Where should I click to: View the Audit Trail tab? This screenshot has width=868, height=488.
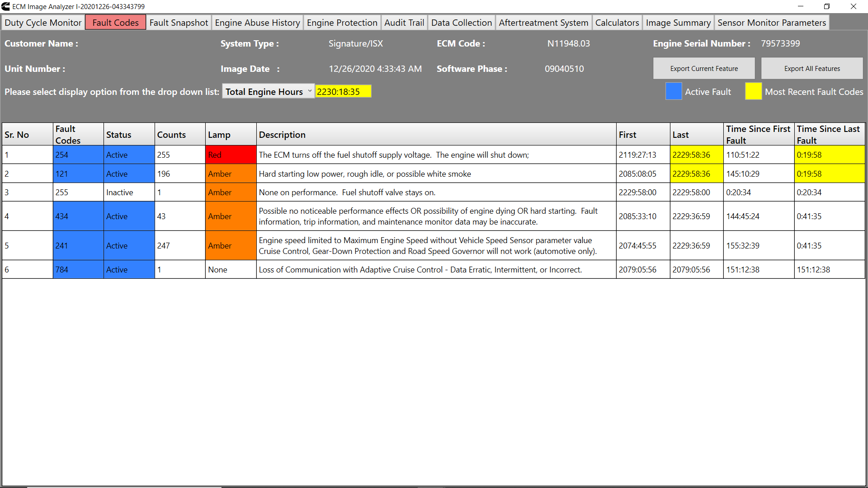404,22
